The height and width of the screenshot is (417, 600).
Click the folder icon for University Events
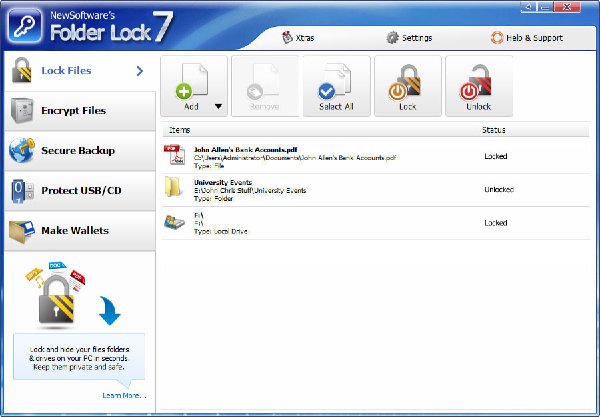click(x=173, y=187)
